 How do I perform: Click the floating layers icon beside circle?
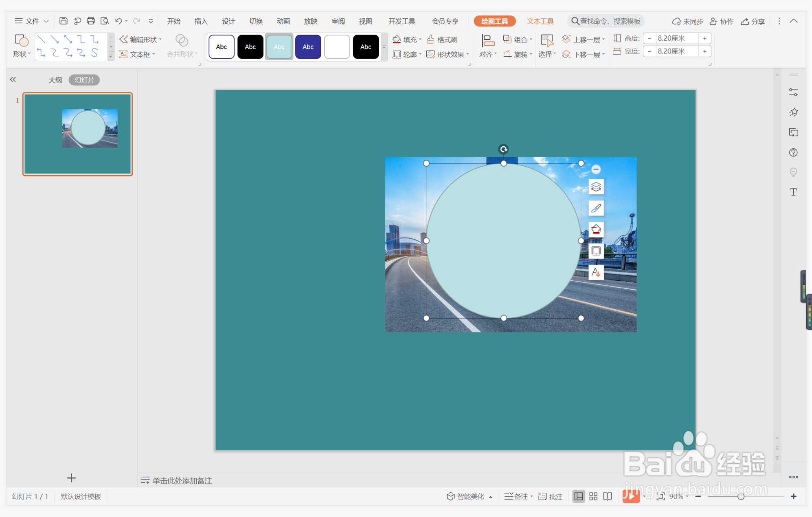[x=596, y=187]
